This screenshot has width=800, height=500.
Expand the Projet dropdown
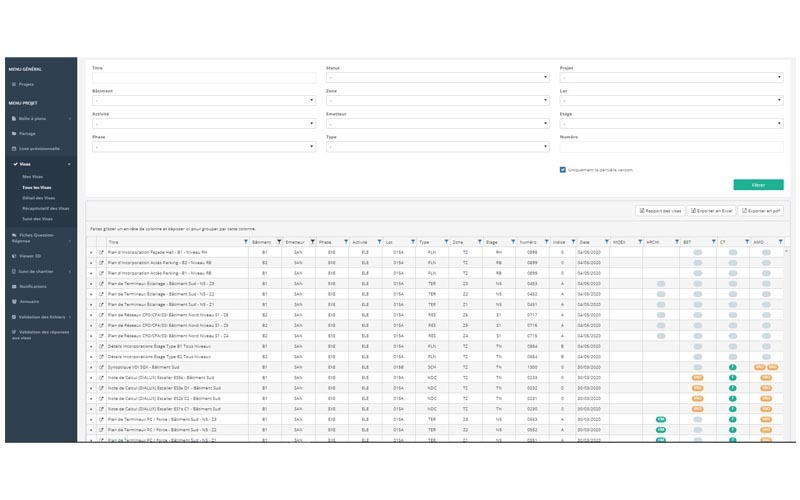tap(670, 78)
